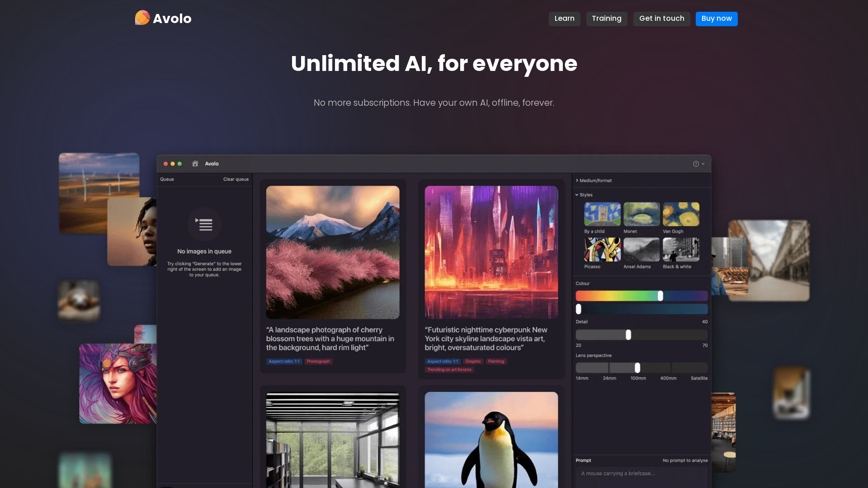Click the Trending on art forums tag
Screen dimensions: 868x488
click(449, 370)
